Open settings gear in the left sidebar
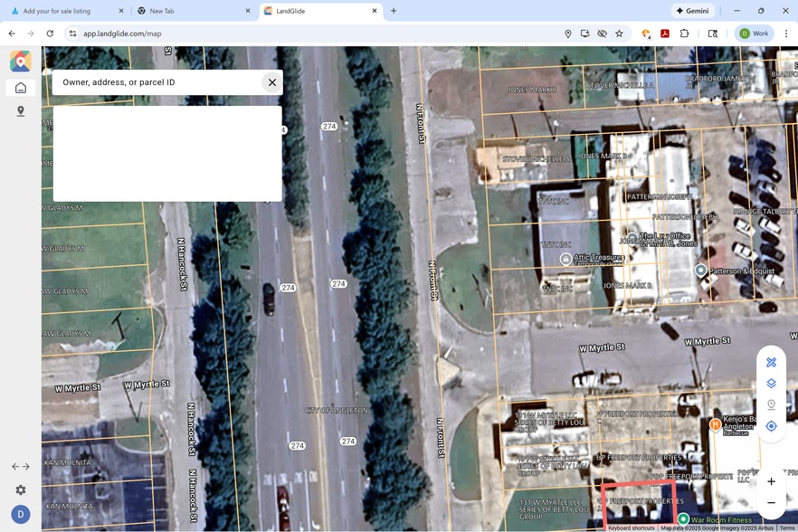Screen dimensions: 798x532 pyautogui.click(x=21, y=490)
